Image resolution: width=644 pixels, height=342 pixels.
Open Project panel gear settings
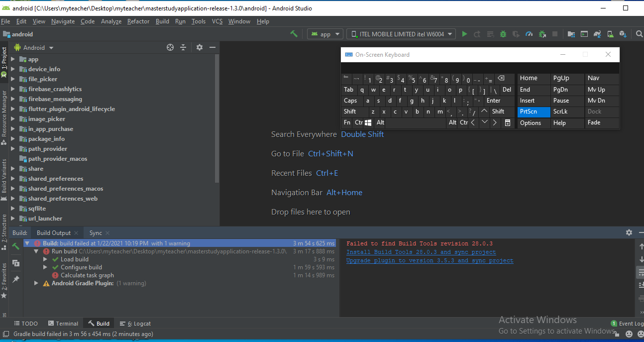click(200, 47)
